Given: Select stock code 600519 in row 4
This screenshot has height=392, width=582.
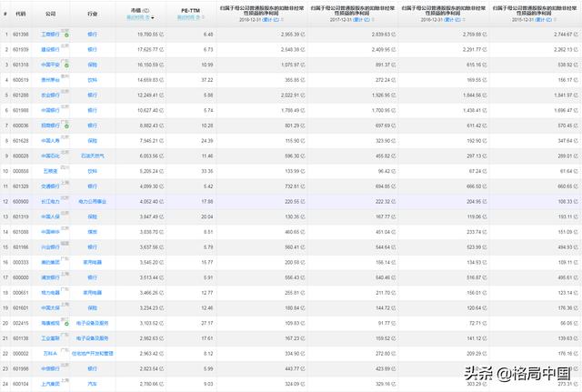Looking at the screenshot, I should click(21, 80).
